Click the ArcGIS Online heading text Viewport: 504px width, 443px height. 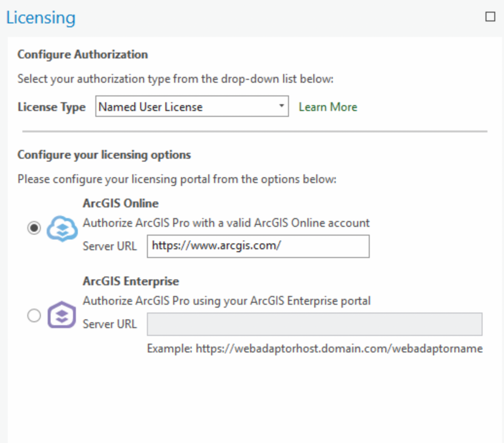tap(121, 203)
